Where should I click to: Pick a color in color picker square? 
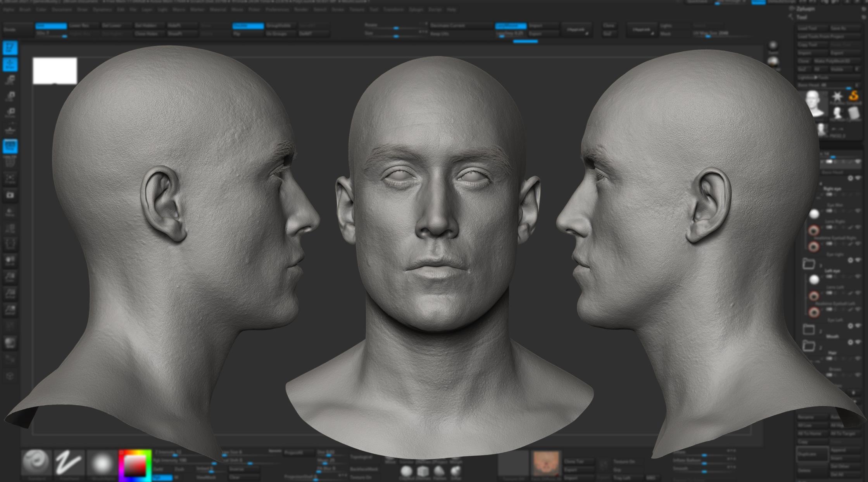[x=135, y=465]
